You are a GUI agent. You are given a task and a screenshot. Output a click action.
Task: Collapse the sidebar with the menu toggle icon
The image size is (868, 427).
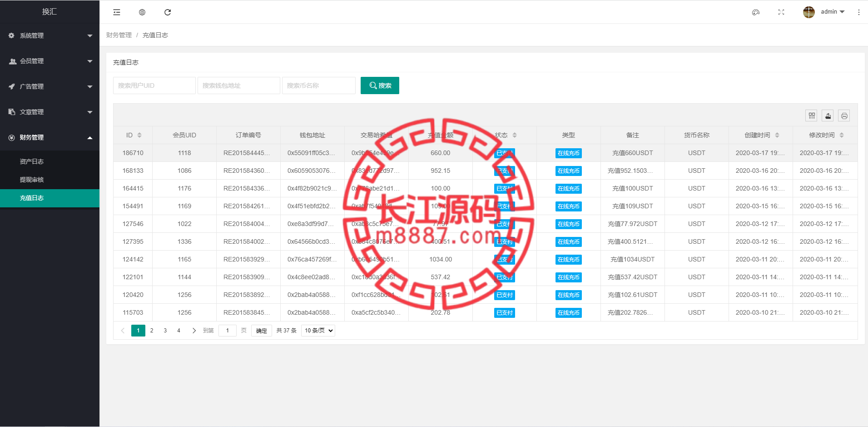pos(117,12)
